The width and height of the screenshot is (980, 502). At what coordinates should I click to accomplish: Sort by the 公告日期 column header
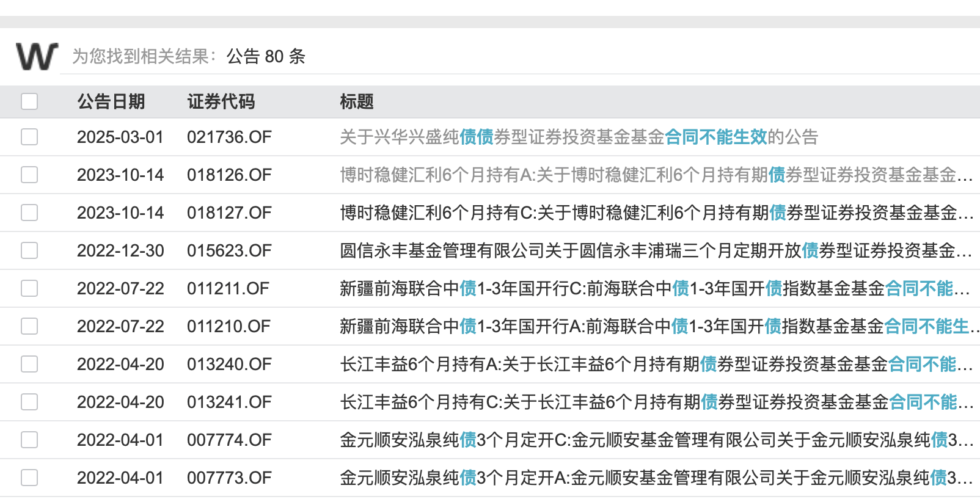coord(111,101)
